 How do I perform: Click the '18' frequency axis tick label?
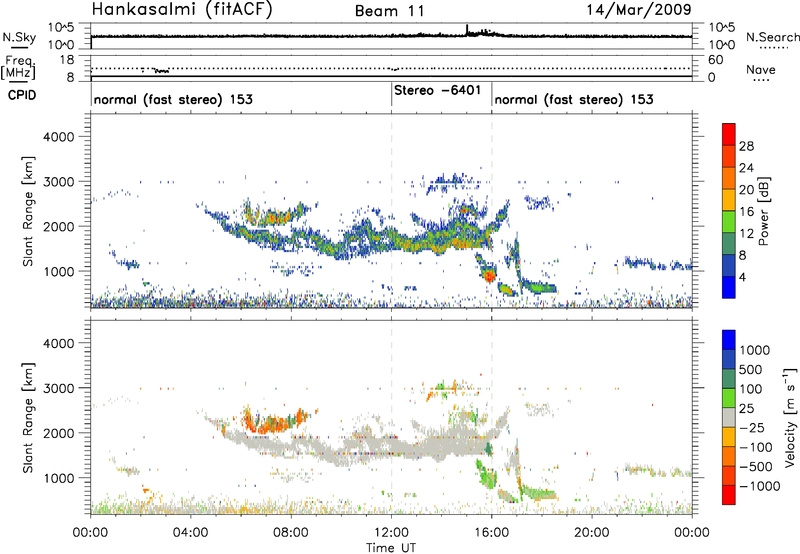coord(67,60)
